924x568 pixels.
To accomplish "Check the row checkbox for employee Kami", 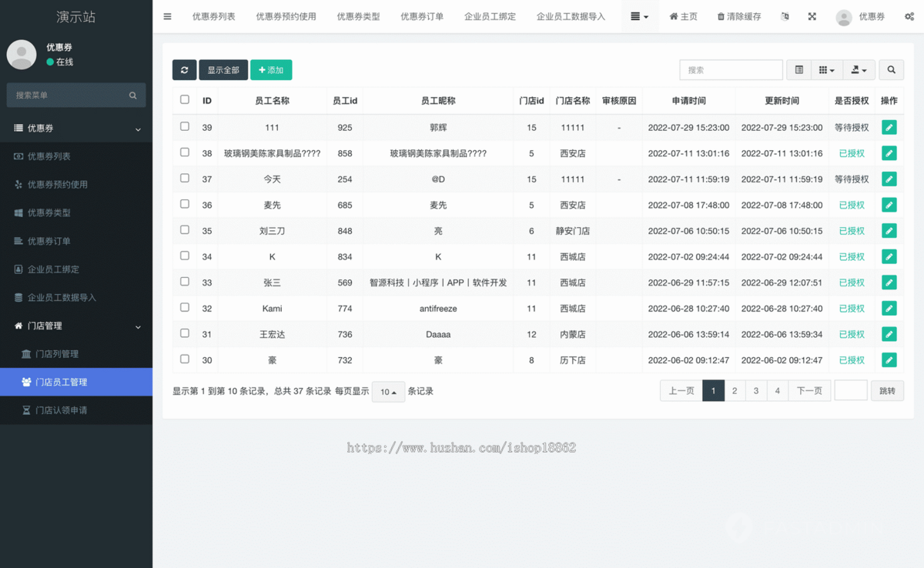I will click(x=184, y=308).
